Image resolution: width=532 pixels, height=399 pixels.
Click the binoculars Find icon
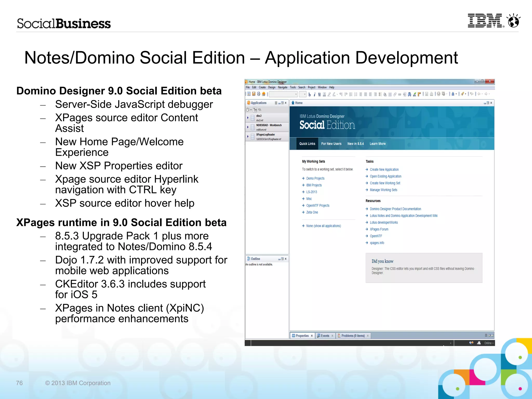click(409, 94)
